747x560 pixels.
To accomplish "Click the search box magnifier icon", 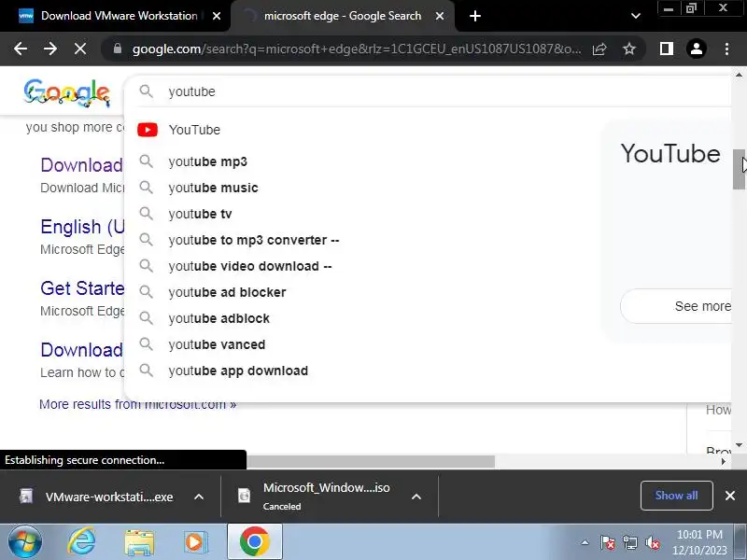I will pyautogui.click(x=147, y=91).
